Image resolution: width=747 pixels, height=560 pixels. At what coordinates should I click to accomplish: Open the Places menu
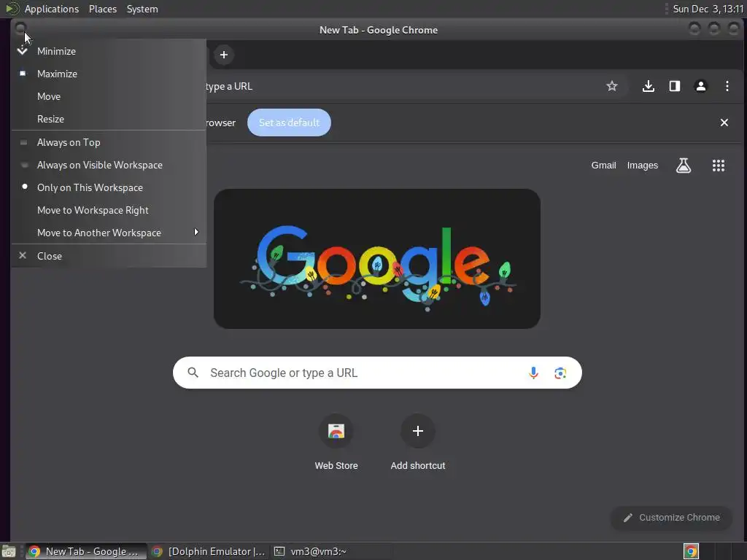[102, 9]
